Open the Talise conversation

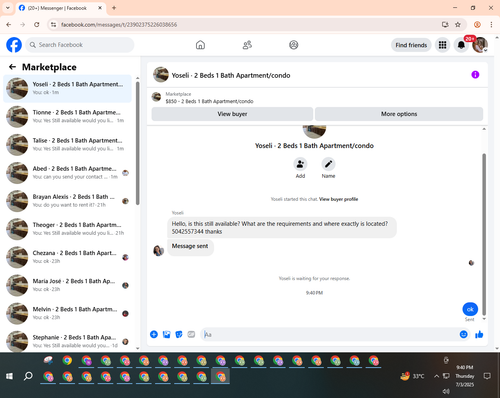coord(67,144)
